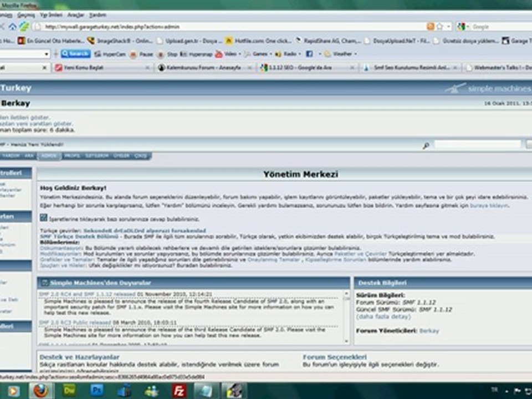Viewport: 532px width, 399px height.
Task: Click the green reload icon beside home
Action: [24, 27]
